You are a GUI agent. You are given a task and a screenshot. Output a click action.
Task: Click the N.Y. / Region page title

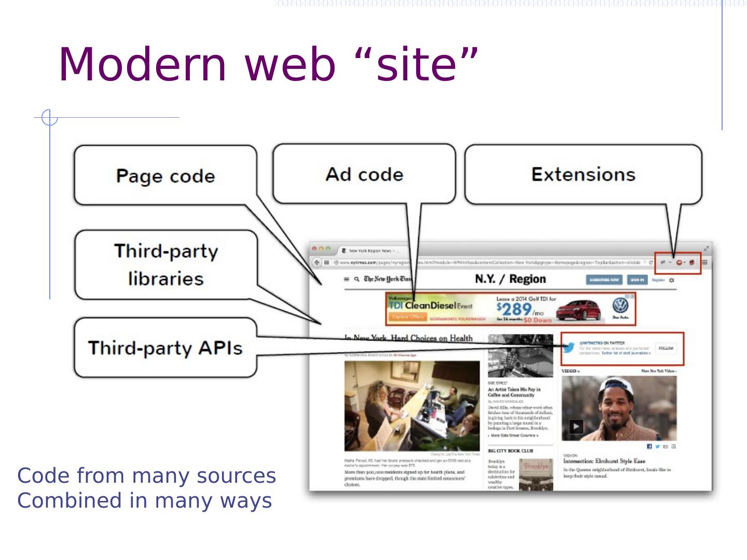click(510, 279)
